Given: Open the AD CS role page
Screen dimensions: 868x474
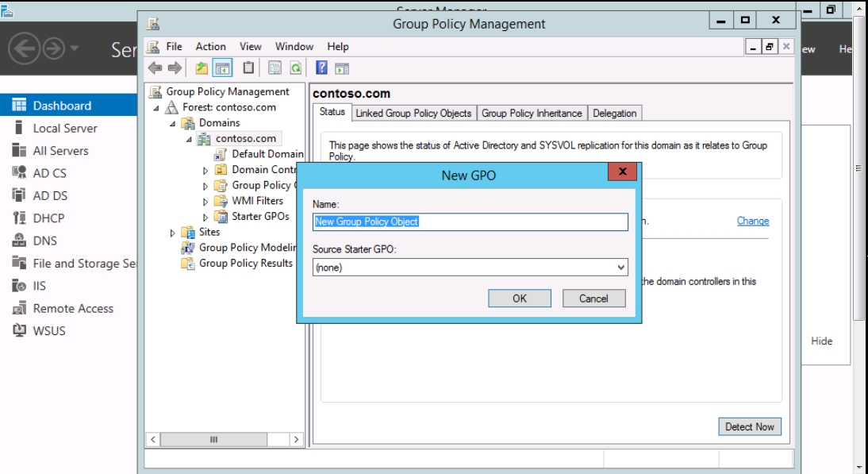Looking at the screenshot, I should tap(49, 173).
